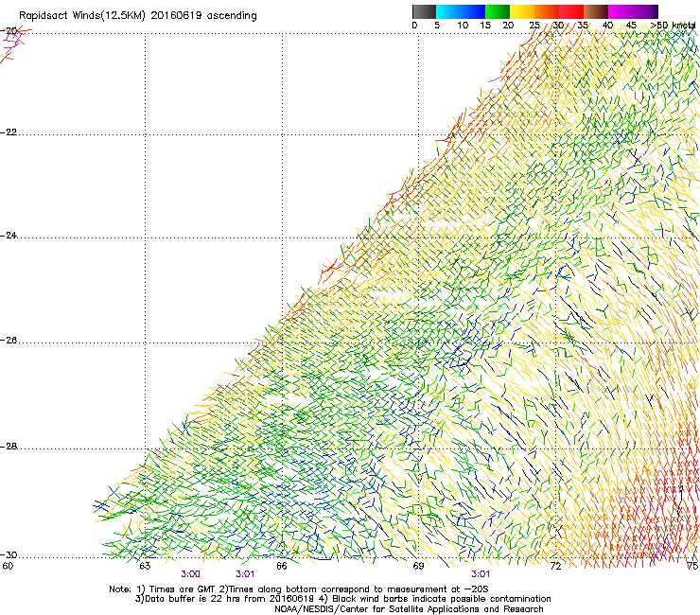Select the red 30-35 knots legend swatch
Image resolution: width=700 pixels, height=615 pixels.
(571, 11)
